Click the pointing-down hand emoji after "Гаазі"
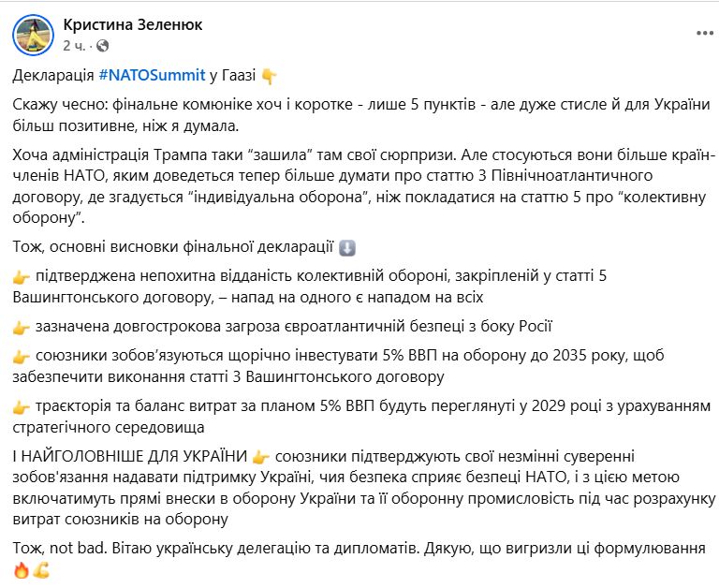The width and height of the screenshot is (719, 588). [270, 76]
